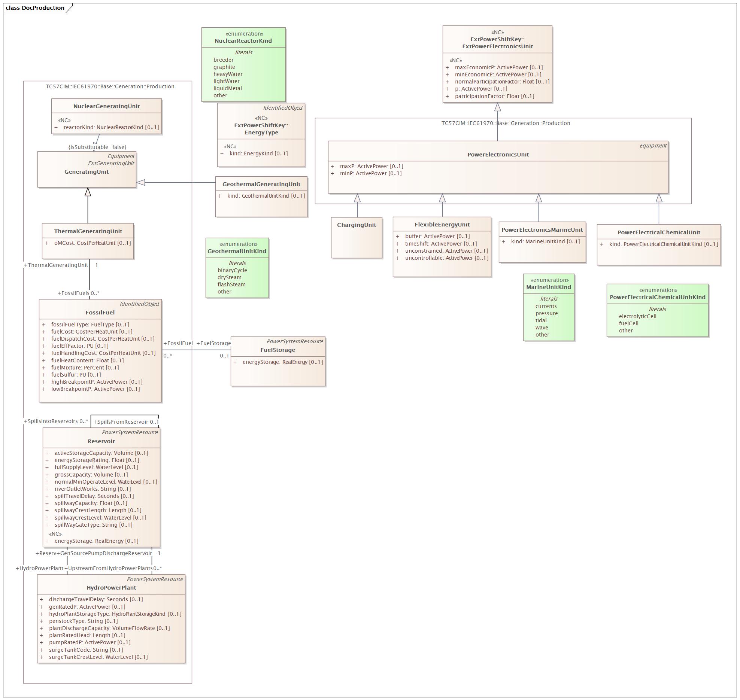This screenshot has width=740, height=700.
Task: Click the PowerElectronicsUnit class
Action: point(498,153)
